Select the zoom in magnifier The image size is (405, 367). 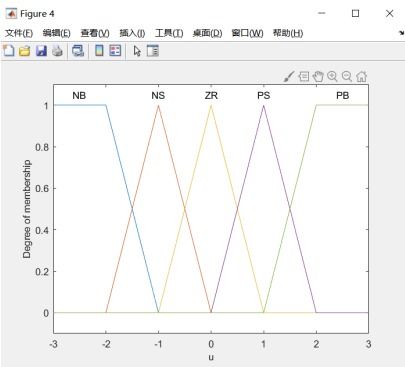[x=332, y=77]
